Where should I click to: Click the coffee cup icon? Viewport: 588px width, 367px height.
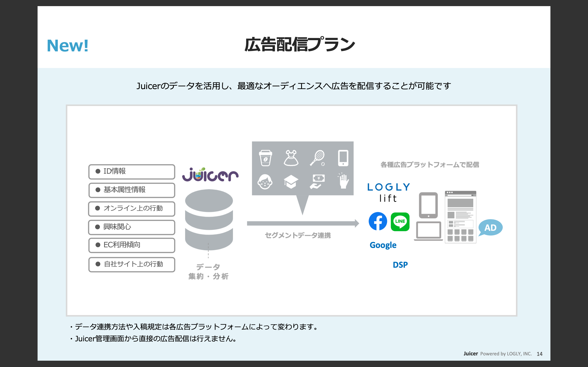(265, 158)
